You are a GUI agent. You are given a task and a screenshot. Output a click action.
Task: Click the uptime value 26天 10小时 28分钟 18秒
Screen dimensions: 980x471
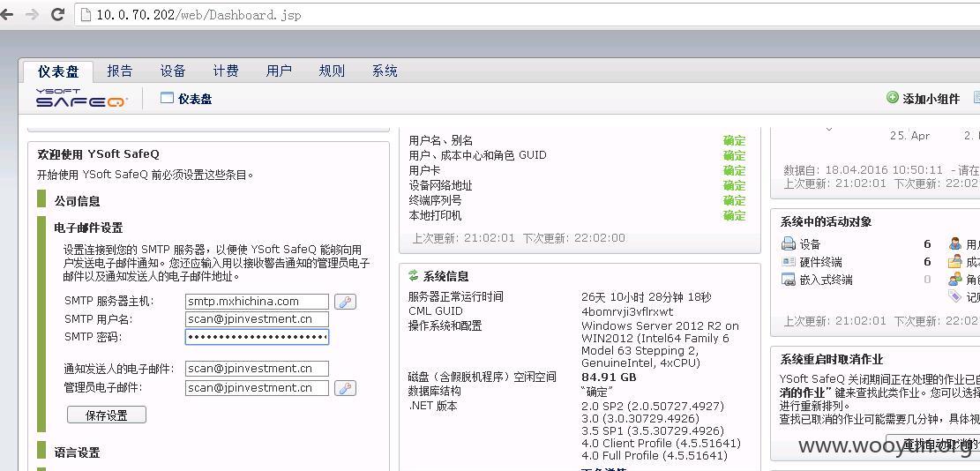pos(647,296)
